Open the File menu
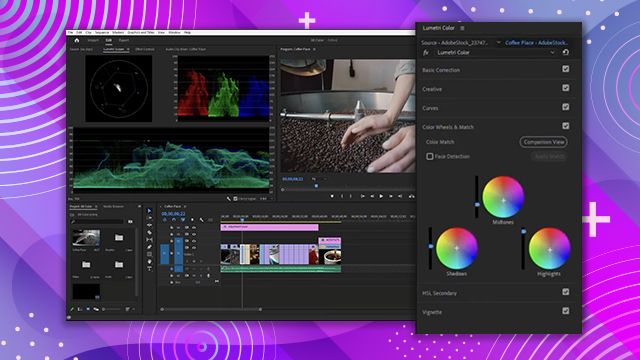640x360 pixels. pyautogui.click(x=70, y=32)
